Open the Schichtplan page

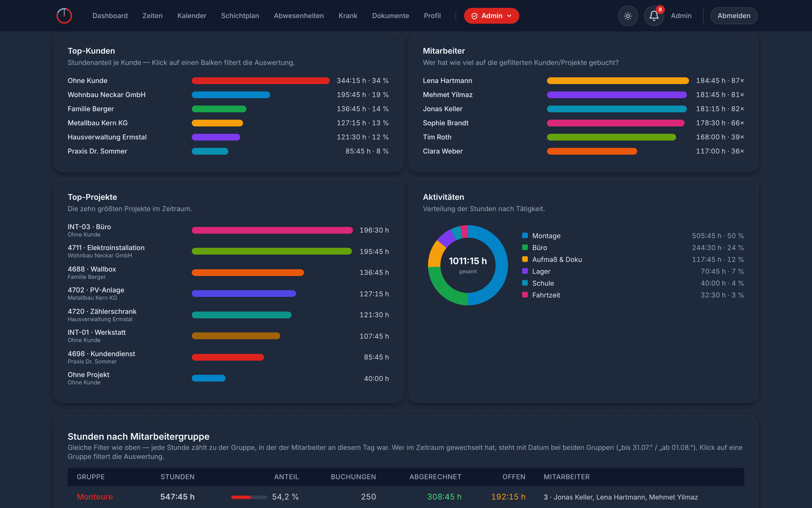tap(240, 16)
